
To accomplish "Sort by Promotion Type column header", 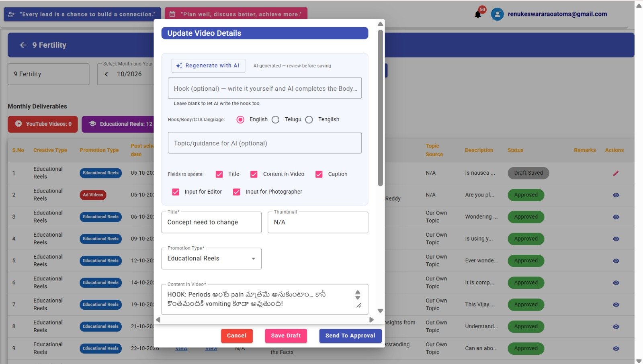I will pyautogui.click(x=99, y=150).
